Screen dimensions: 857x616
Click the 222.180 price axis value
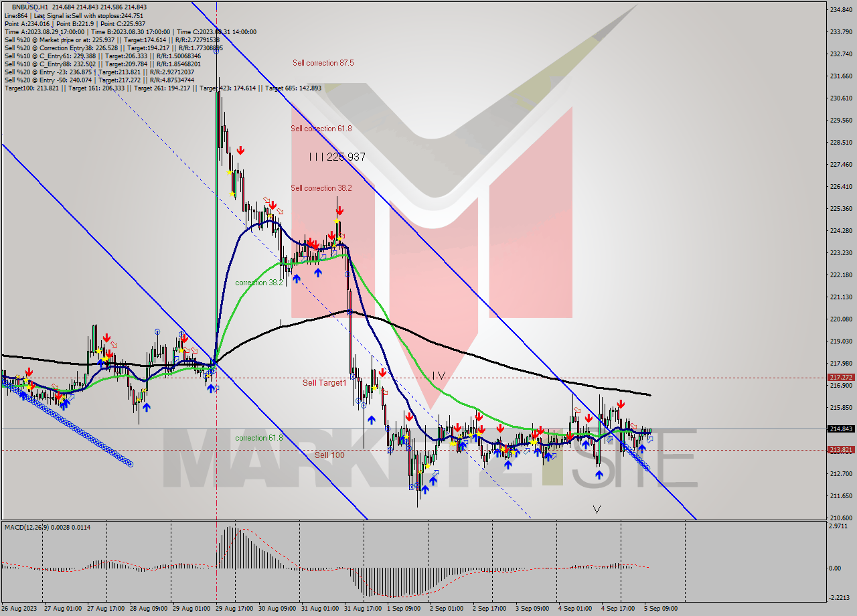tap(841, 275)
